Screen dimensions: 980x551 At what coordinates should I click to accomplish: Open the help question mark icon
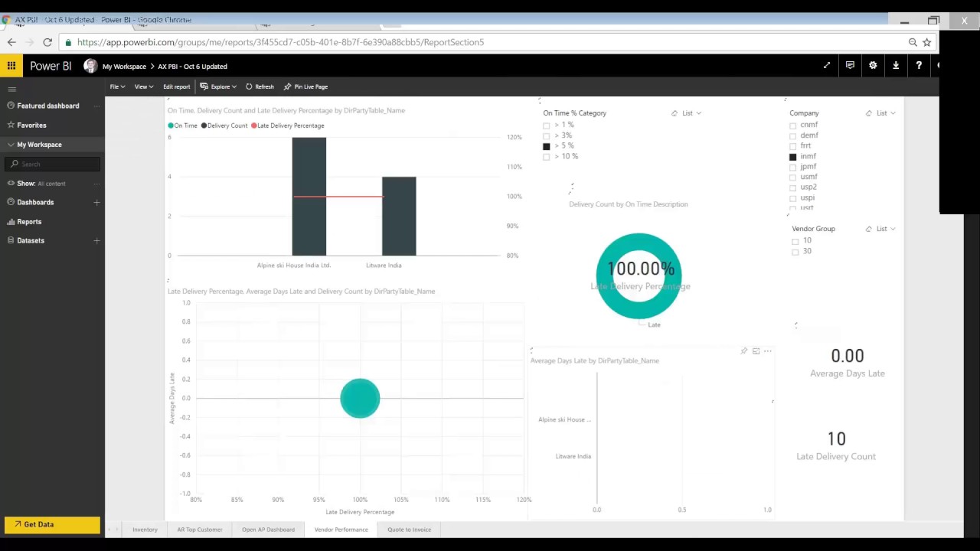pos(919,66)
